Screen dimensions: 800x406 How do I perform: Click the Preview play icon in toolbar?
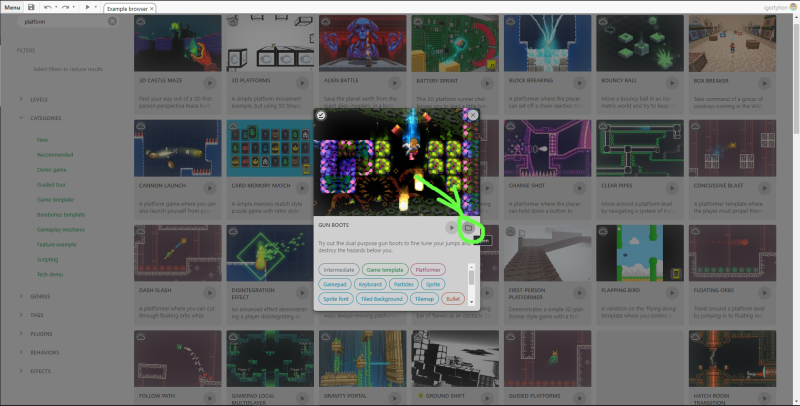(x=87, y=7)
